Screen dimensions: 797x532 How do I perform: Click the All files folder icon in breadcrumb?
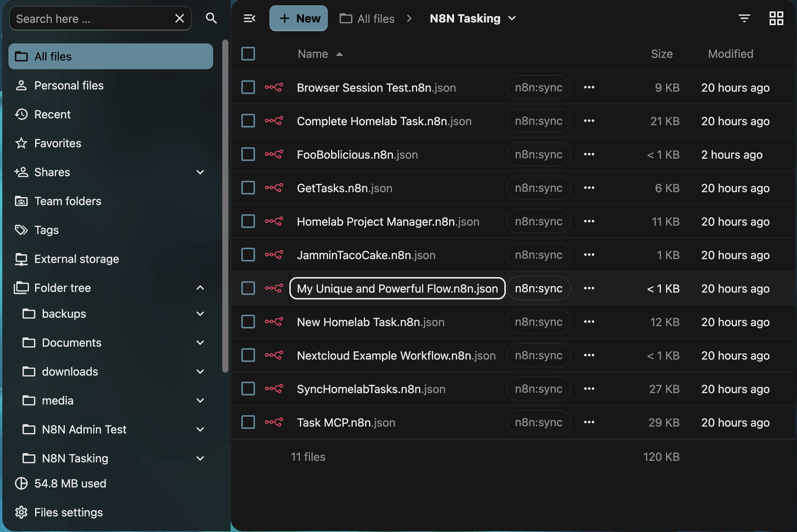point(346,18)
